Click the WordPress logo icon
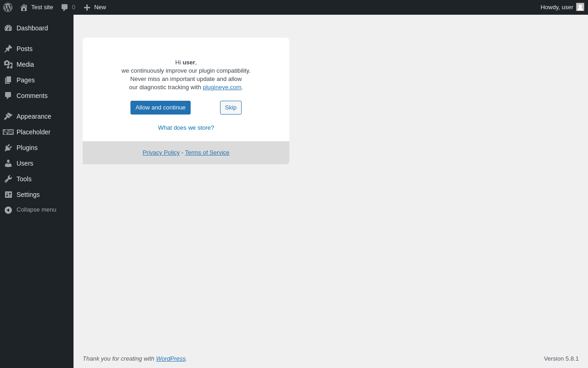This screenshot has width=588, height=368. tap(8, 7)
